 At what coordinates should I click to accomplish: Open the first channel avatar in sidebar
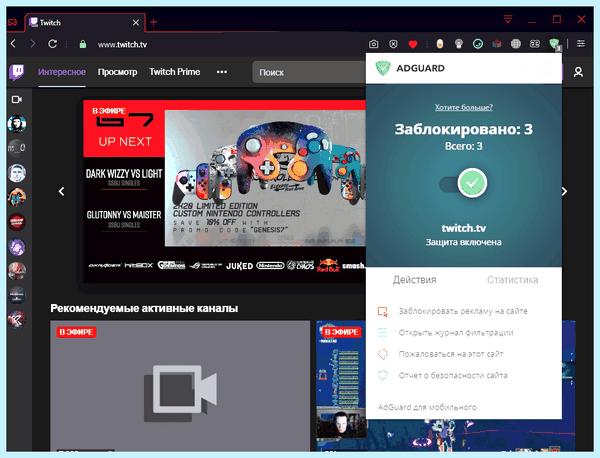pyautogui.click(x=17, y=124)
